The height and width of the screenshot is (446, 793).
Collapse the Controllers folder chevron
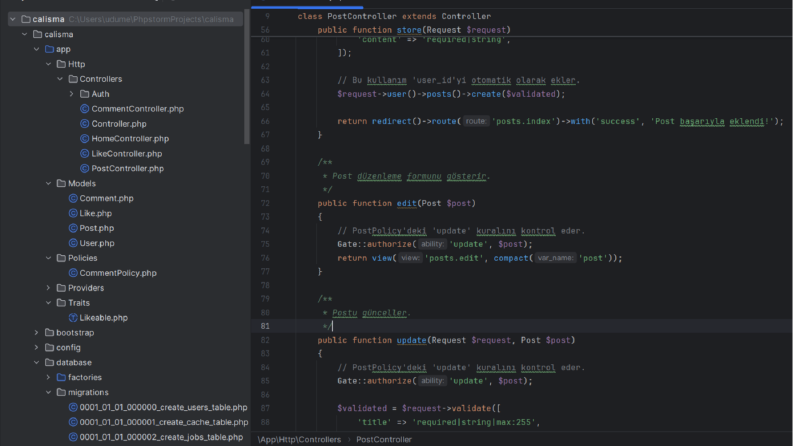pyautogui.click(x=60, y=79)
